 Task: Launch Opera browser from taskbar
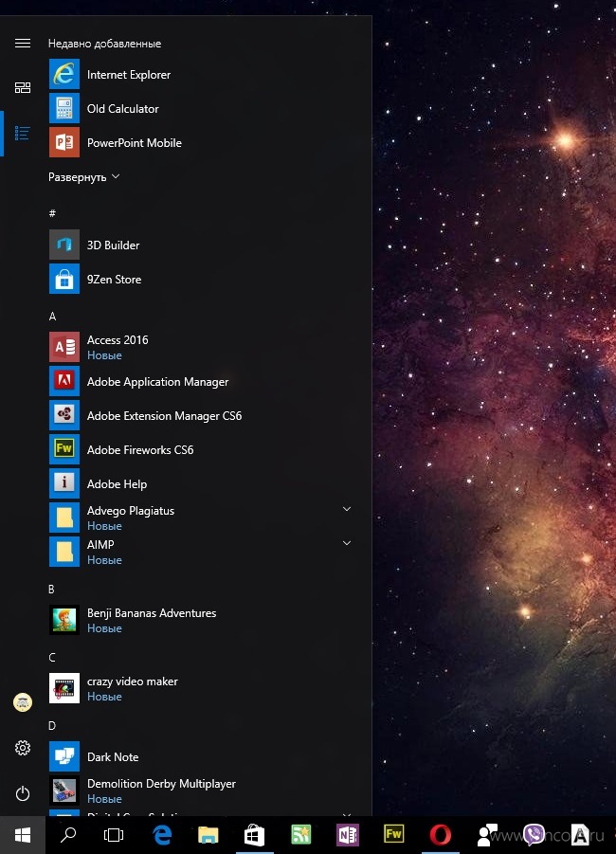click(x=440, y=834)
